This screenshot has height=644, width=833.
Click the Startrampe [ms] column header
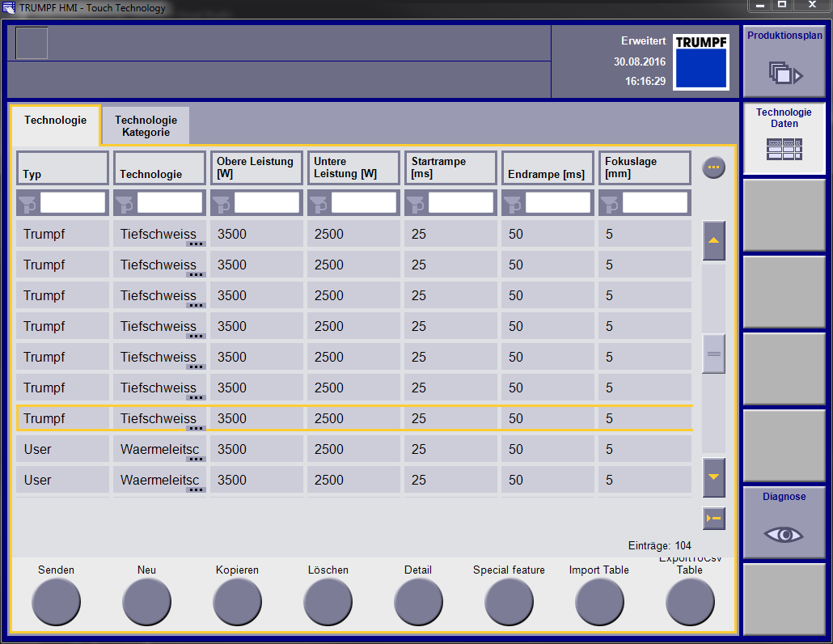coord(450,168)
